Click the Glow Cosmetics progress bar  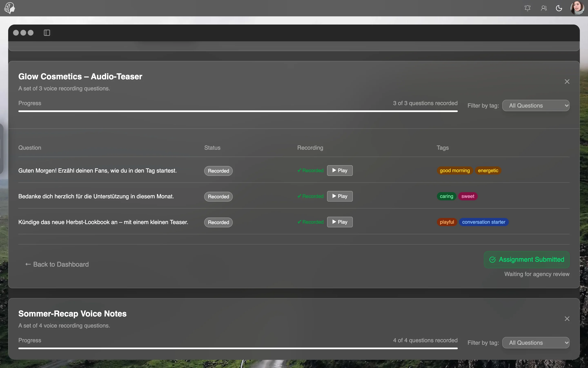[238, 111]
